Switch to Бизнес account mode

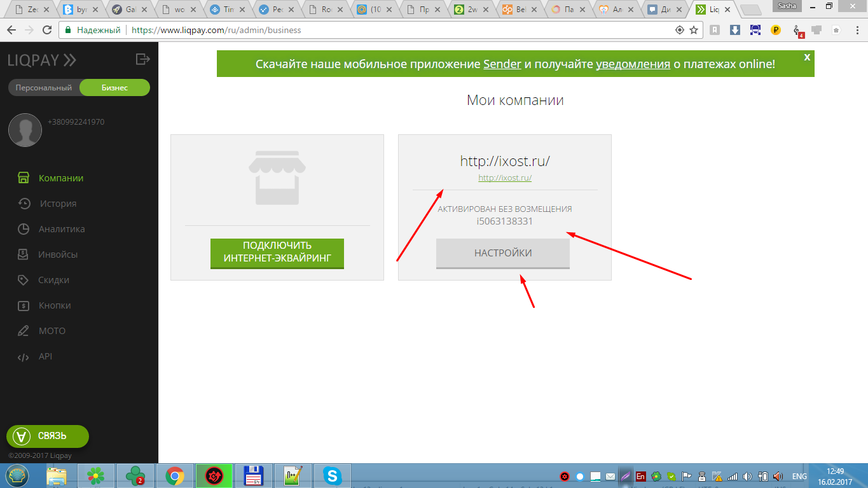(114, 88)
